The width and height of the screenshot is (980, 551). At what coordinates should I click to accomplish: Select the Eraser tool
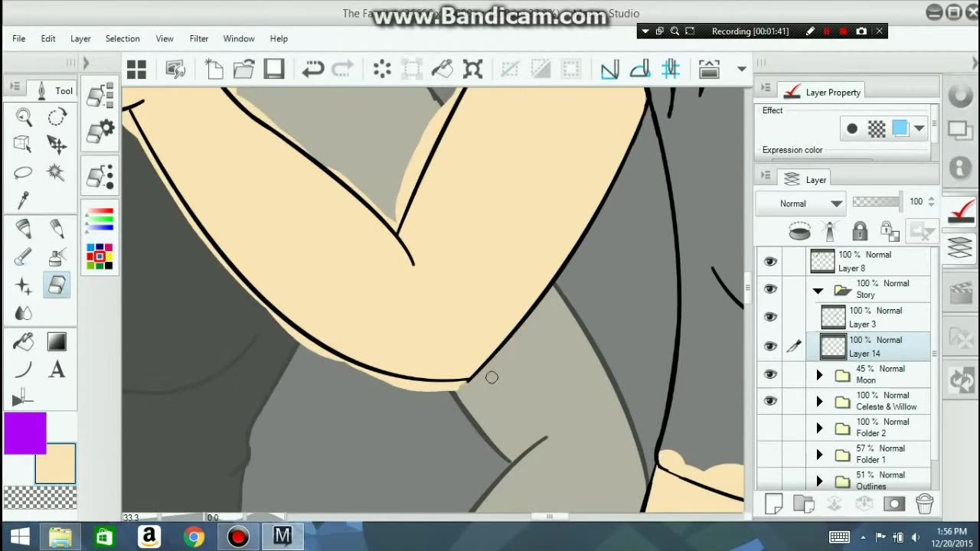coord(57,285)
